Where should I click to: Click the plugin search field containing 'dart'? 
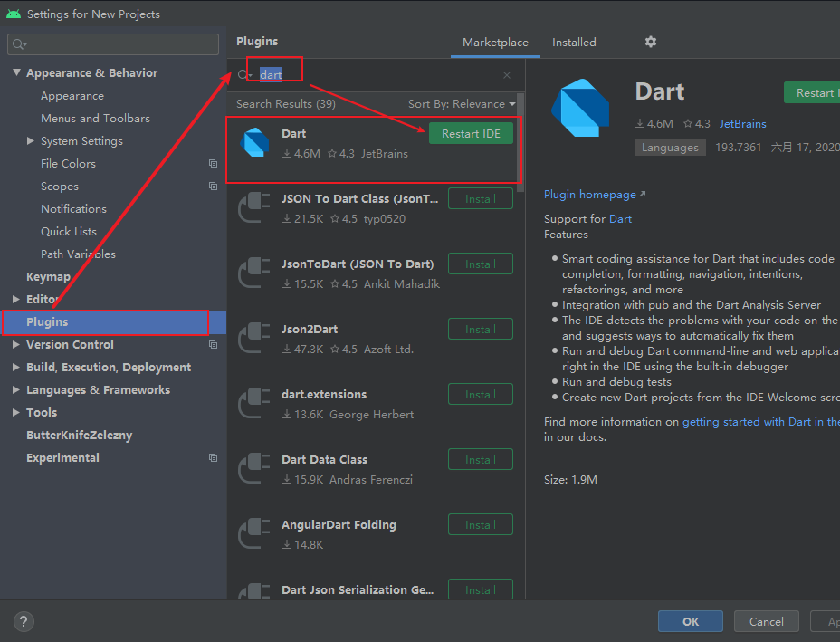[375, 75]
